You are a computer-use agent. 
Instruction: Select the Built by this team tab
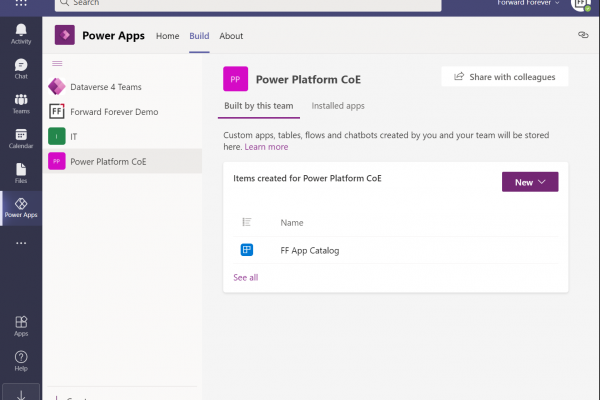259,106
